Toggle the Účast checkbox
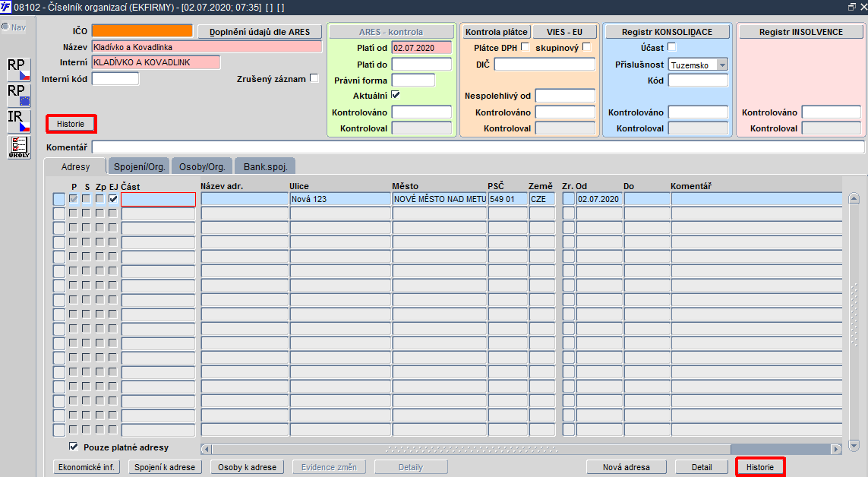Image resolution: width=868 pixels, height=477 pixels. [x=671, y=47]
